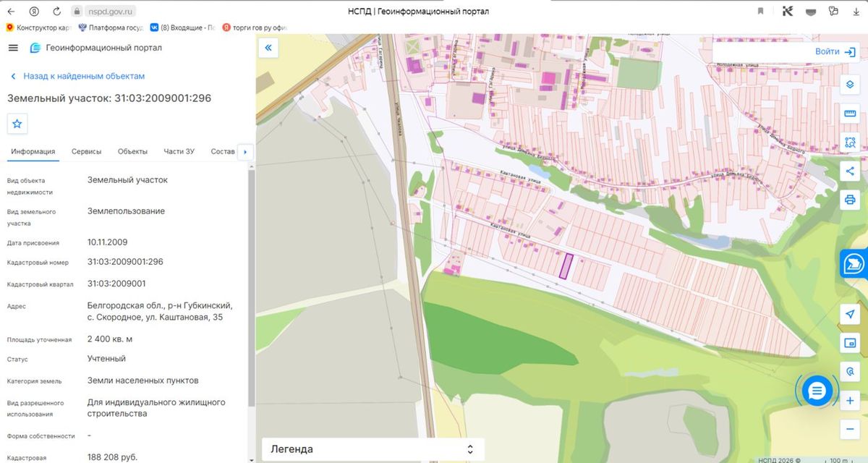
Task: Open the map layers panel
Action: 851,84
